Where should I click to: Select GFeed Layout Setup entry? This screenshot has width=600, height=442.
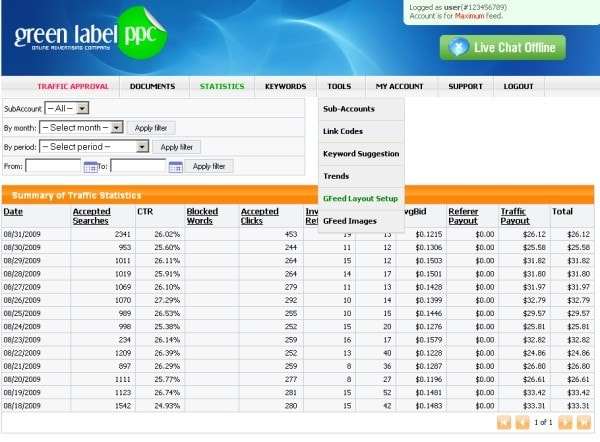[361, 199]
